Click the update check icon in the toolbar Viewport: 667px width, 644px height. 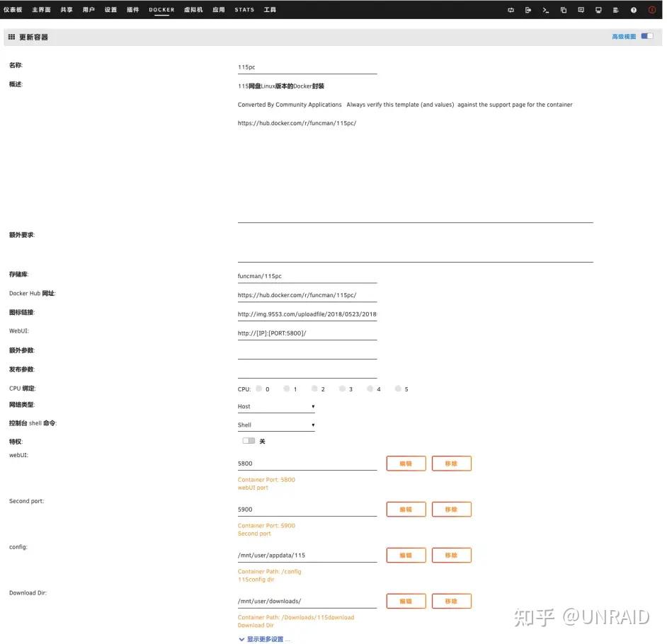pos(511,10)
